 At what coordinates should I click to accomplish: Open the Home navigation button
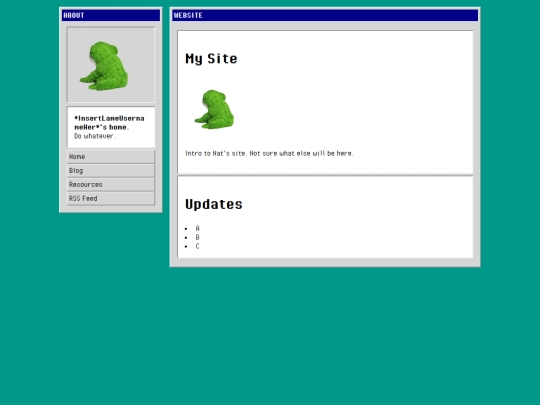(111, 157)
